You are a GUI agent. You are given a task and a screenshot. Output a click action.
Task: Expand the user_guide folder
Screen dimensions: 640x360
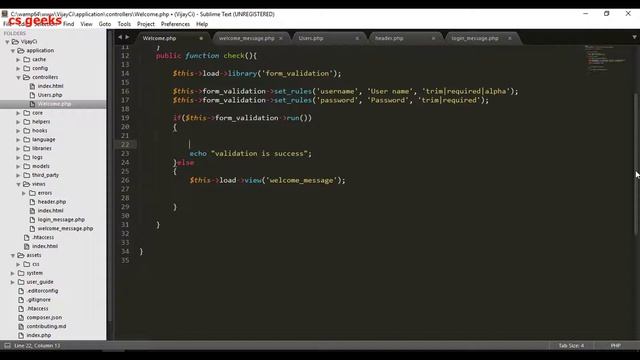(13, 282)
